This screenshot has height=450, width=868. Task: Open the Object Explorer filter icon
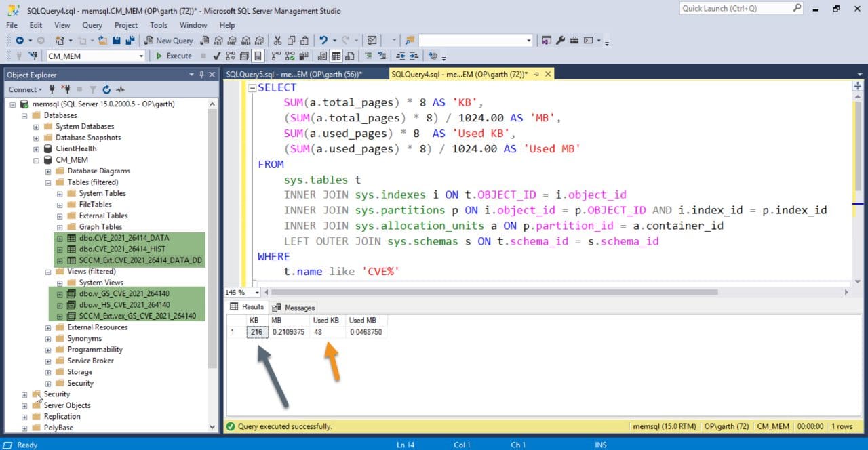pos(94,89)
